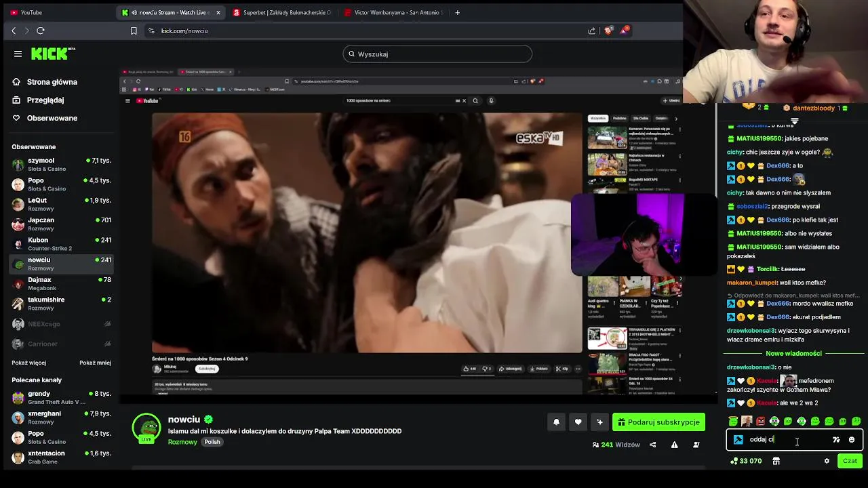This screenshot has height=488, width=868.
Task: Open Brave Rewards triangle icon
Action: (624, 30)
